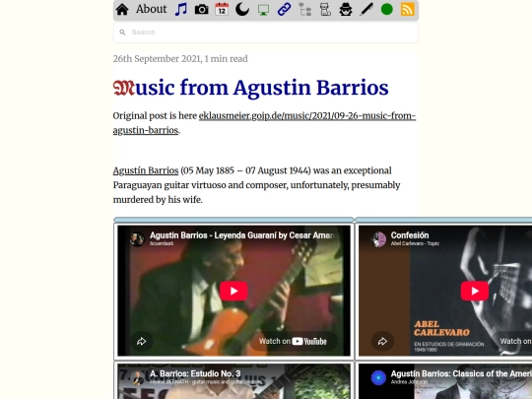Click the Confesión video title text
The image size is (532, 399).
click(410, 235)
